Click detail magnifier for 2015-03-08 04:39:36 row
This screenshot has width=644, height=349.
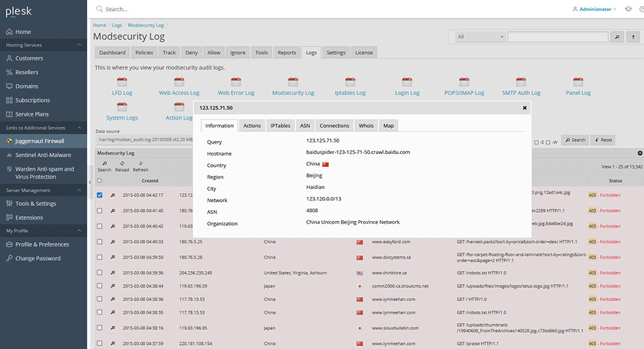pyautogui.click(x=112, y=273)
